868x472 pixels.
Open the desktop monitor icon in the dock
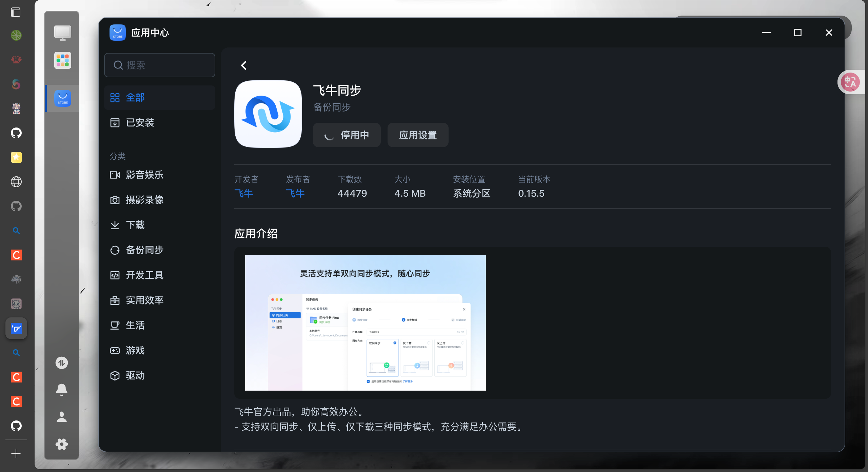click(x=63, y=33)
